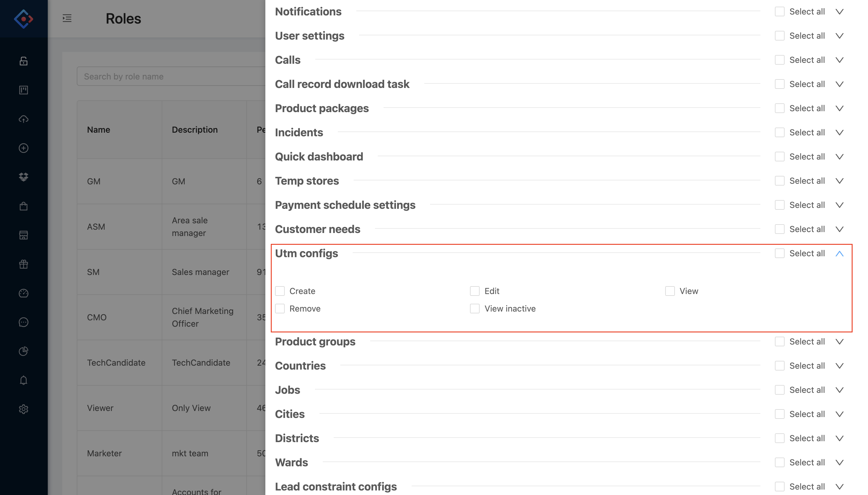Screen dimensions: 868x495
Task: Enable the Create permission checkbox
Action: [280, 291]
